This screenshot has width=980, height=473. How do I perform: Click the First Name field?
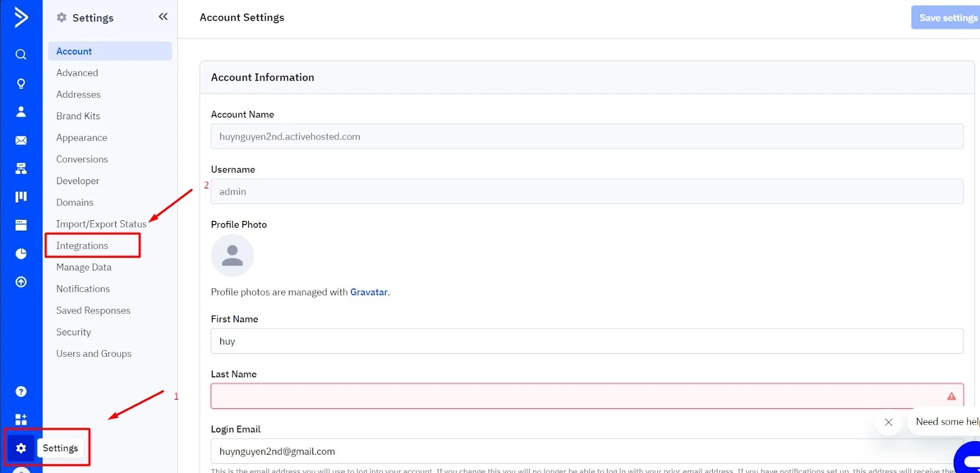pos(587,341)
